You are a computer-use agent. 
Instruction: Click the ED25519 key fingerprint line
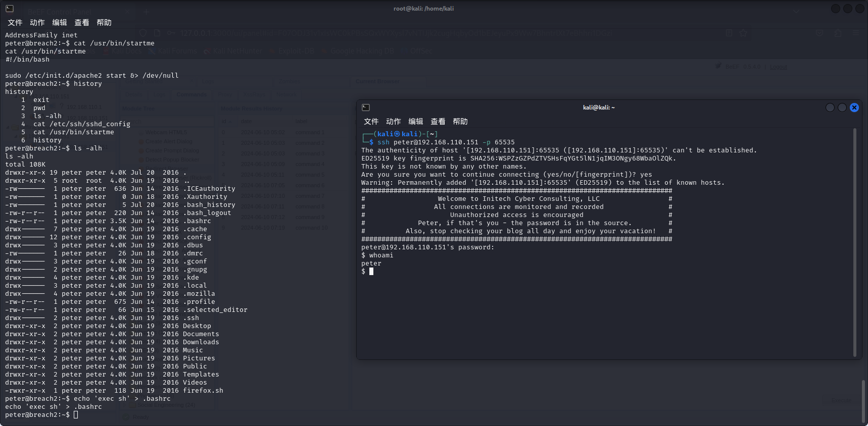[519, 158]
